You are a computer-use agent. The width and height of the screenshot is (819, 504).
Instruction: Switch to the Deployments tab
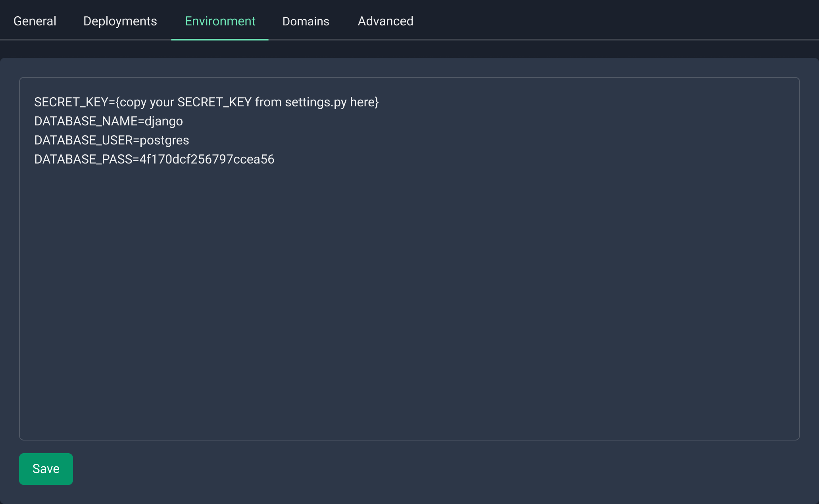[120, 21]
